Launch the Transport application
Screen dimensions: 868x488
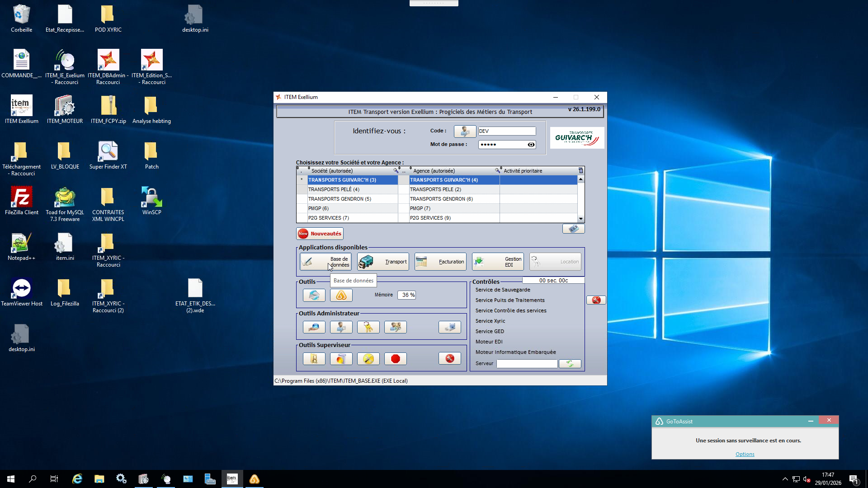click(383, 262)
